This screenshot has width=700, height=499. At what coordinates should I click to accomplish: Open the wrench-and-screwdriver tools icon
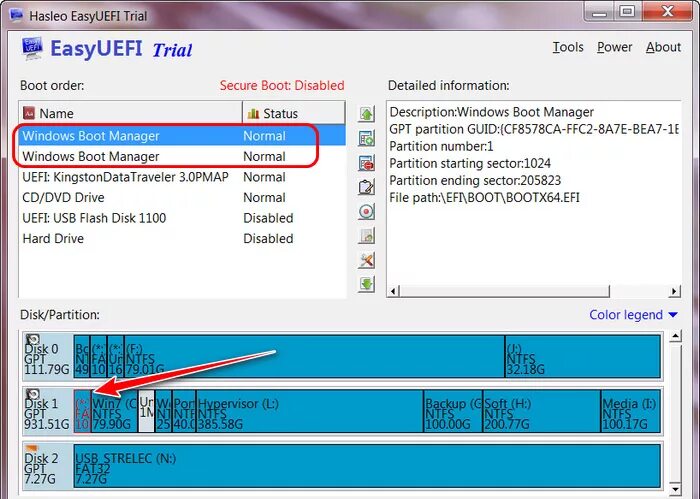[x=366, y=259]
